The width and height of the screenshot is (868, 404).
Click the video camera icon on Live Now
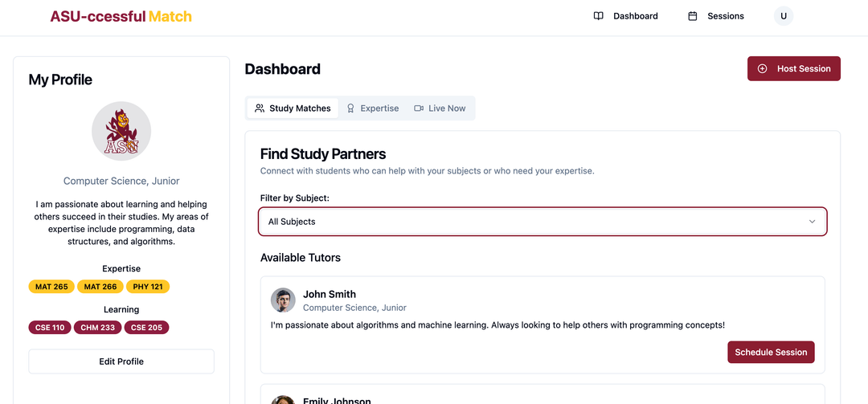click(x=419, y=108)
